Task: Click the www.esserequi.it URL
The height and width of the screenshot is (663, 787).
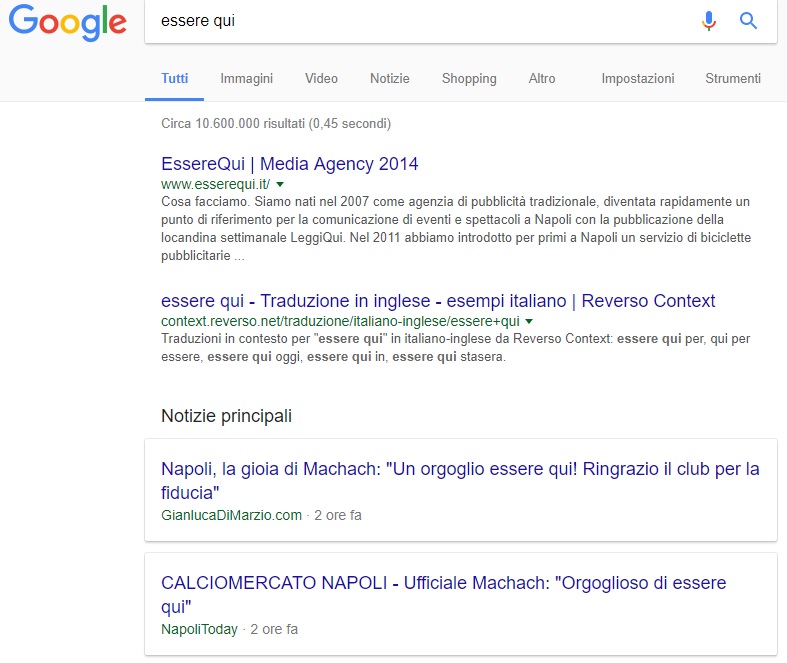Action: (x=215, y=184)
